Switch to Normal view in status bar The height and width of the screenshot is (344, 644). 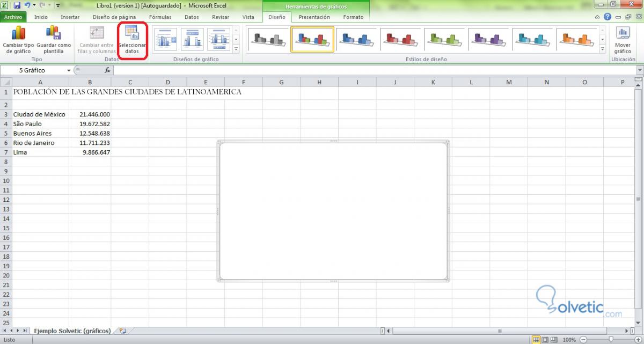[x=536, y=340]
